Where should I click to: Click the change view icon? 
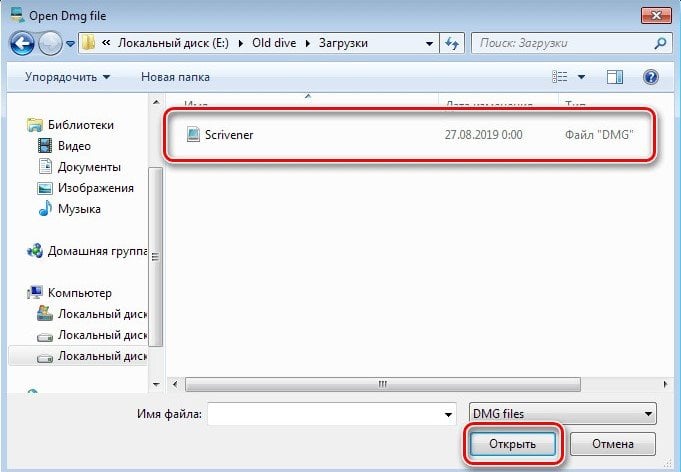[559, 77]
